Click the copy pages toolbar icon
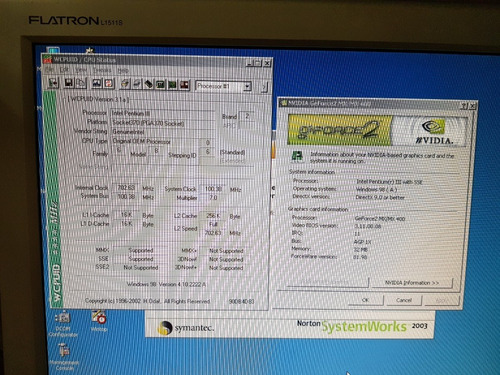This screenshot has width=500, height=375. pyautogui.click(x=81, y=83)
